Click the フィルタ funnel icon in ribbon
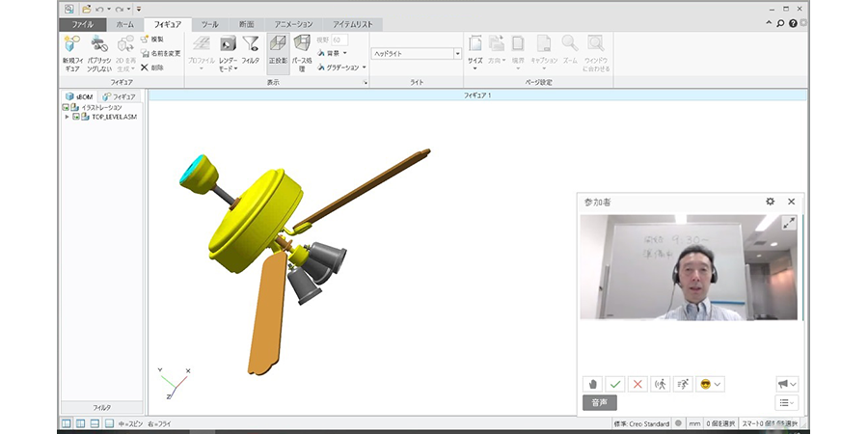Screen dimensions: 868x434 tap(251, 44)
